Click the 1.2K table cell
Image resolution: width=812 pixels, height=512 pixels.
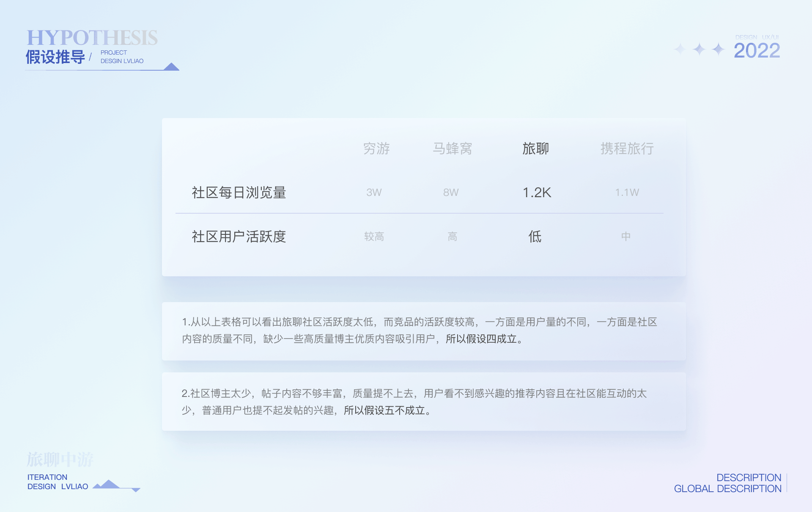point(537,193)
